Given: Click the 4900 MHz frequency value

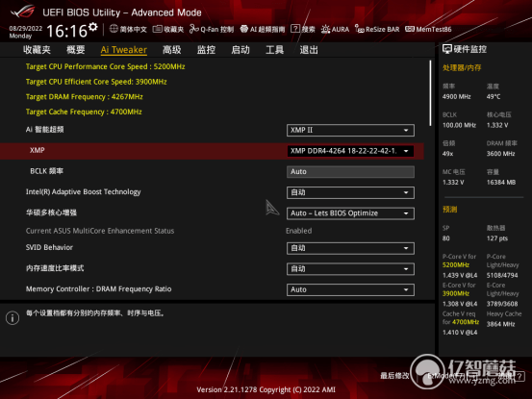Looking at the screenshot, I should pyautogui.click(x=456, y=97).
